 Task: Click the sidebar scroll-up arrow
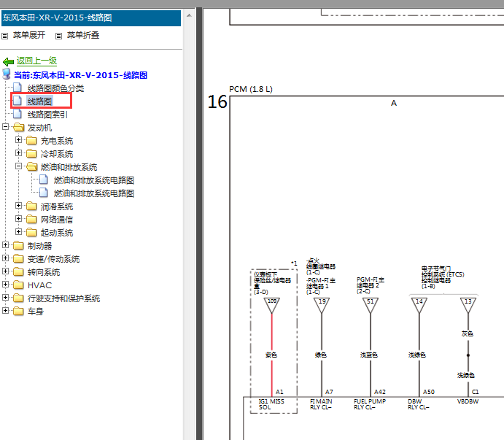point(189,15)
